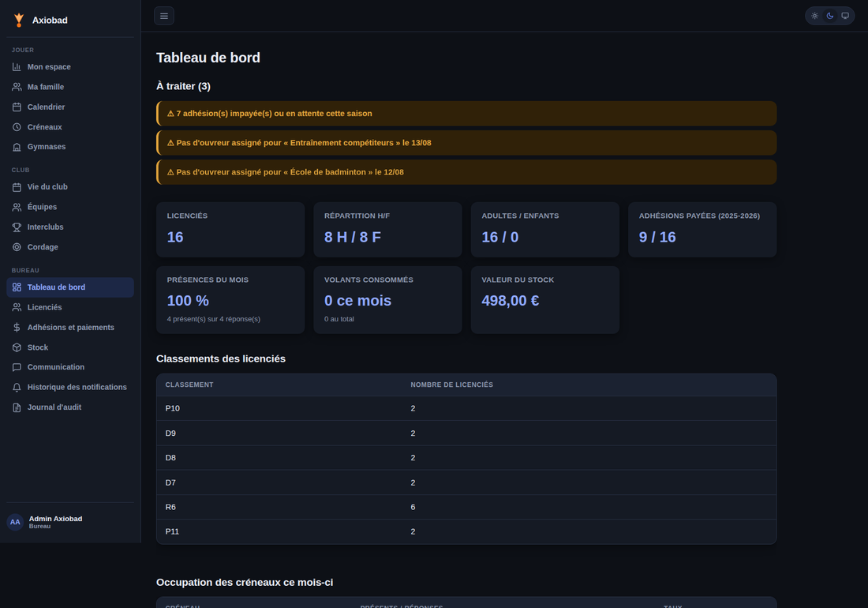This screenshot has height=608, width=868.
Task: Open alert for Entraînement compétiteurs le 13/08
Action: point(466,143)
